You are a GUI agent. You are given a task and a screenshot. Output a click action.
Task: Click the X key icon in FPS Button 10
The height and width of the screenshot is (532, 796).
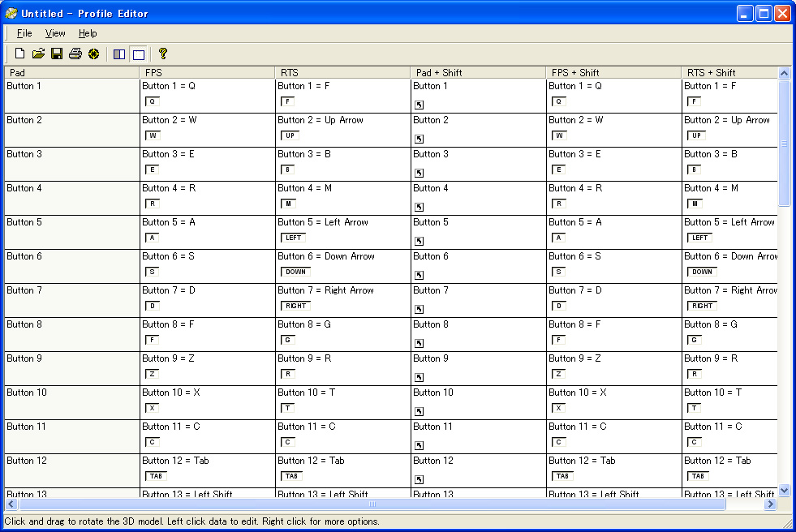(x=153, y=408)
